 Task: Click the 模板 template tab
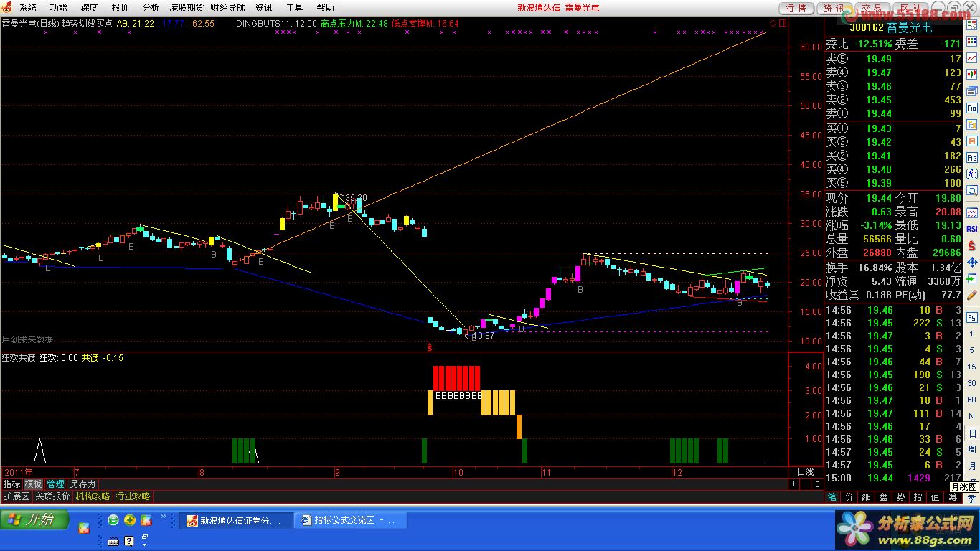click(x=33, y=484)
